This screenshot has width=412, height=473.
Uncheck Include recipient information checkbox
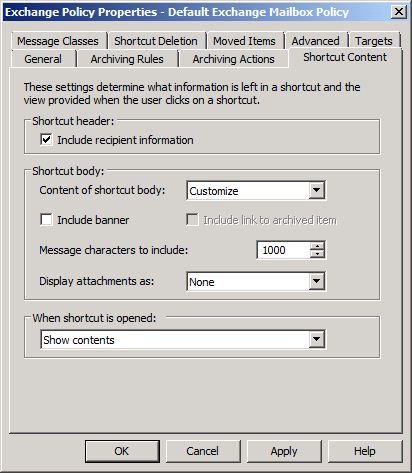[x=46, y=140]
